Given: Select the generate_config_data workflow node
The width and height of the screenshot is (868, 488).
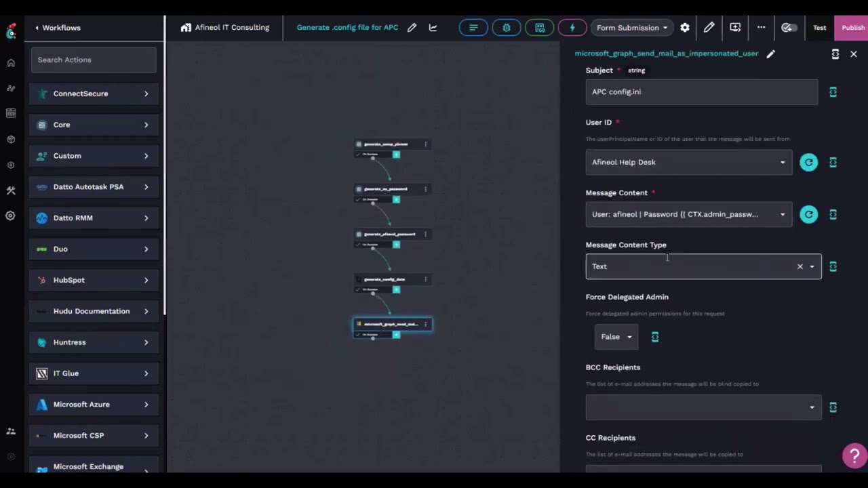Looking at the screenshot, I should pos(393,279).
